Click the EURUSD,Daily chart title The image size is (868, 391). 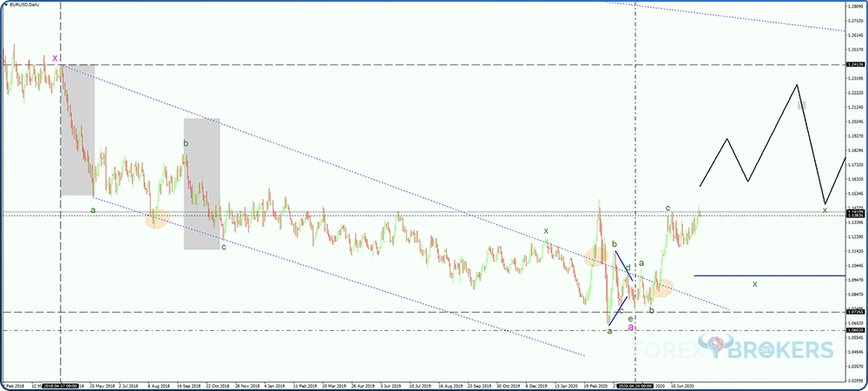click(25, 6)
